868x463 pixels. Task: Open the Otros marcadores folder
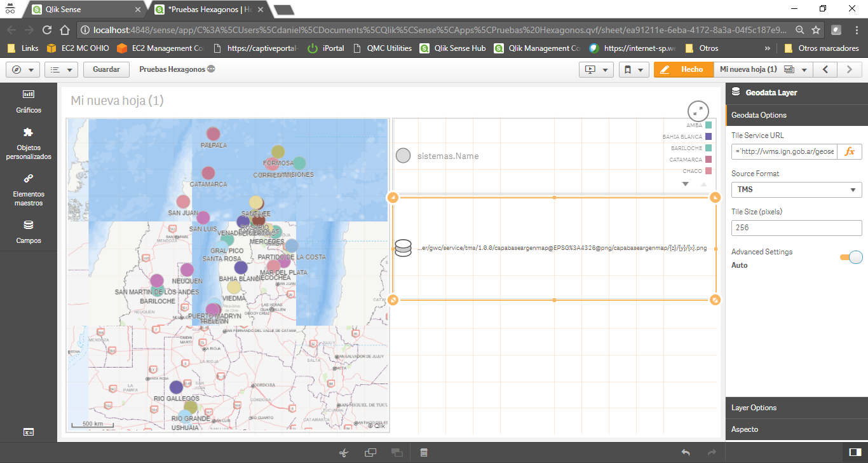pos(821,48)
